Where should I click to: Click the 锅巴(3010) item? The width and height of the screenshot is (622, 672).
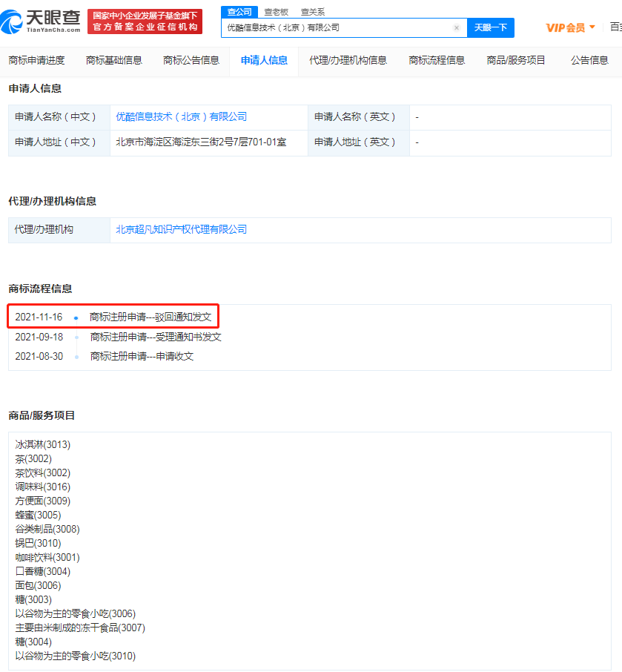[38, 544]
